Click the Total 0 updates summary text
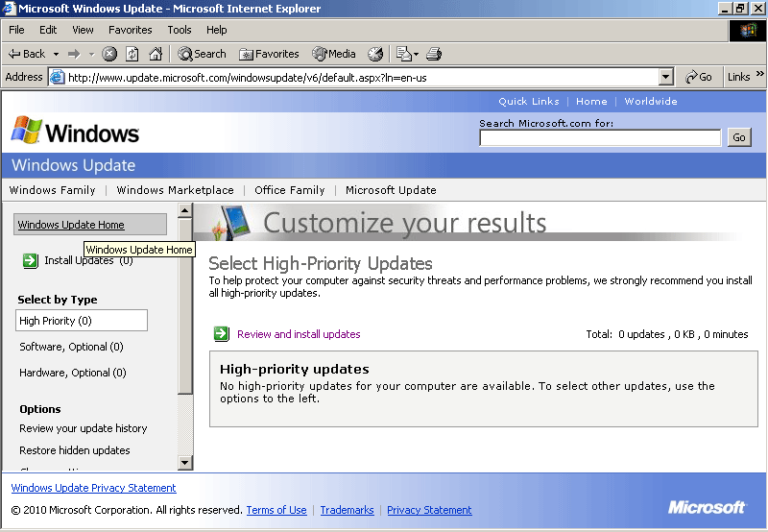Viewport: 768px width, 532px height. click(x=667, y=334)
